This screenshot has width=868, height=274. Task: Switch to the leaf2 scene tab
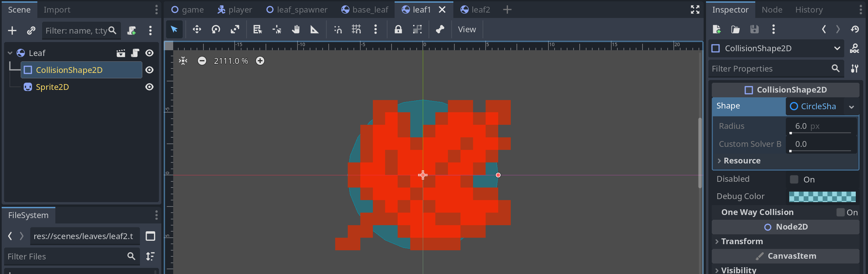[x=480, y=10]
